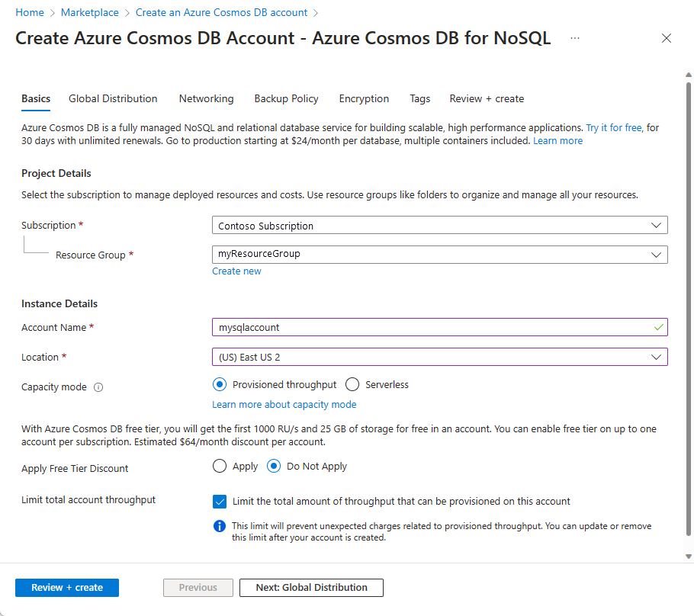Open the Capacity mode info tooltip
The image size is (694, 616).
(x=98, y=387)
